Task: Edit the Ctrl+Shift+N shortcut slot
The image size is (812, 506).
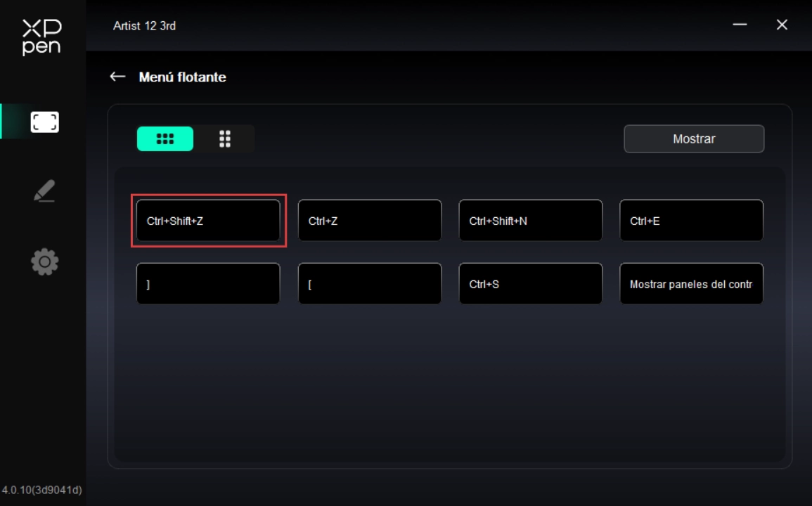Action: (531, 221)
